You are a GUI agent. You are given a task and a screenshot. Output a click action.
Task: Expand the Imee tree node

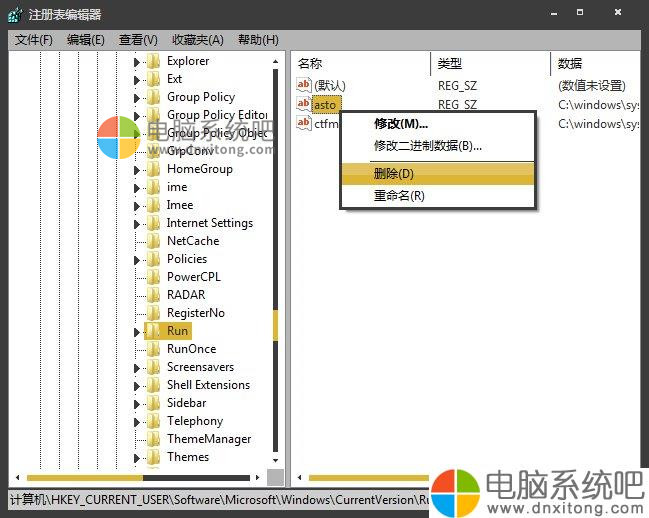click(137, 206)
